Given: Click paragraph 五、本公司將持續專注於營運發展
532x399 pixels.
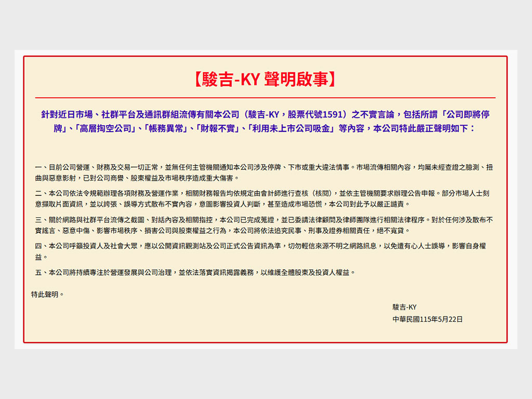Looking at the screenshot, I should point(195,272).
